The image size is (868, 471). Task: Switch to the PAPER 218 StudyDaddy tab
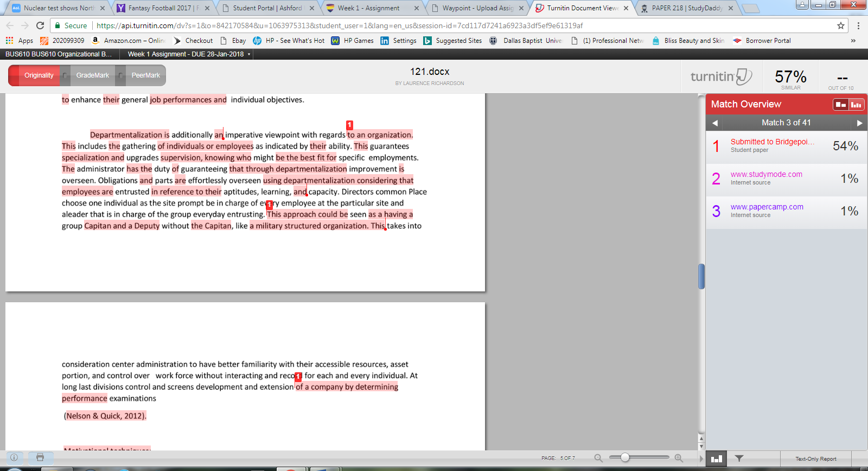tap(686, 8)
